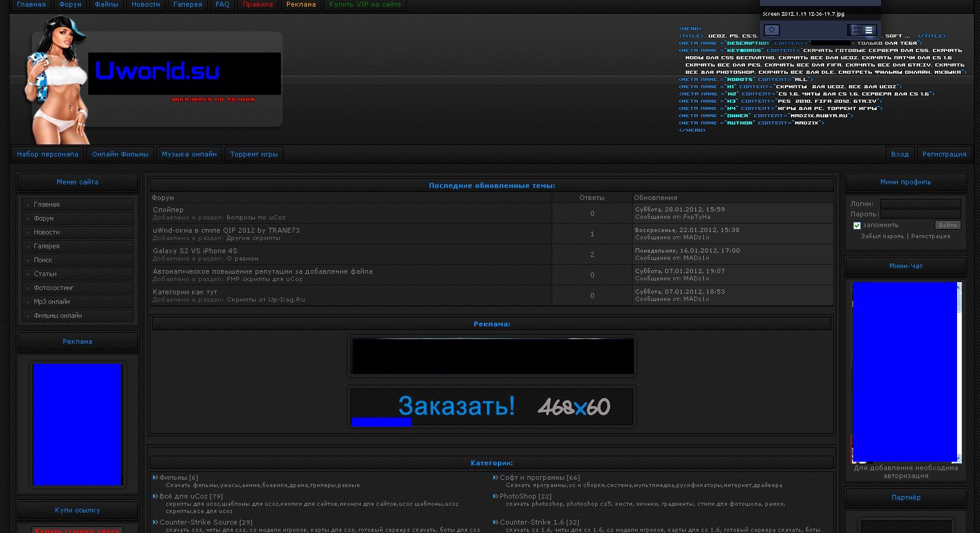Open the Galaxy S2 VS iPhone 4S topic
The width and height of the screenshot is (980, 533).
tap(195, 251)
